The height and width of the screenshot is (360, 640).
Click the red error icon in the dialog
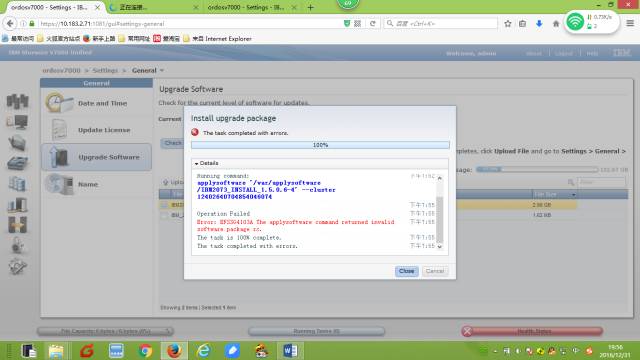pyautogui.click(x=195, y=132)
